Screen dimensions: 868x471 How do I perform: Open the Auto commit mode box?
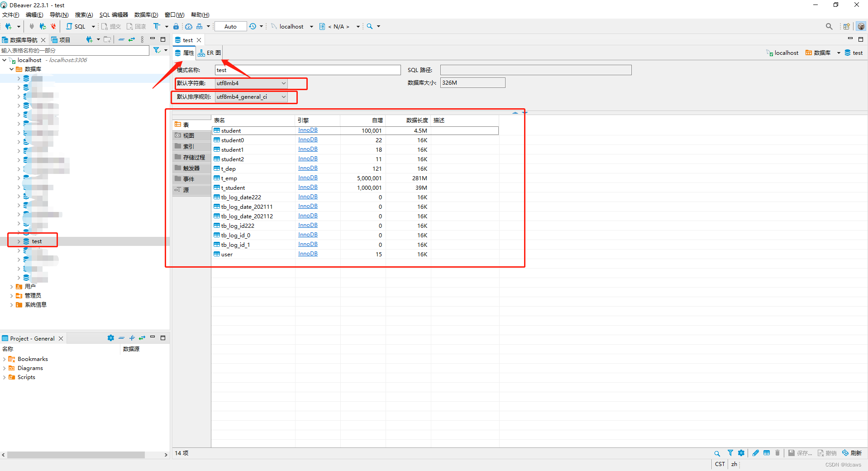pyautogui.click(x=230, y=26)
